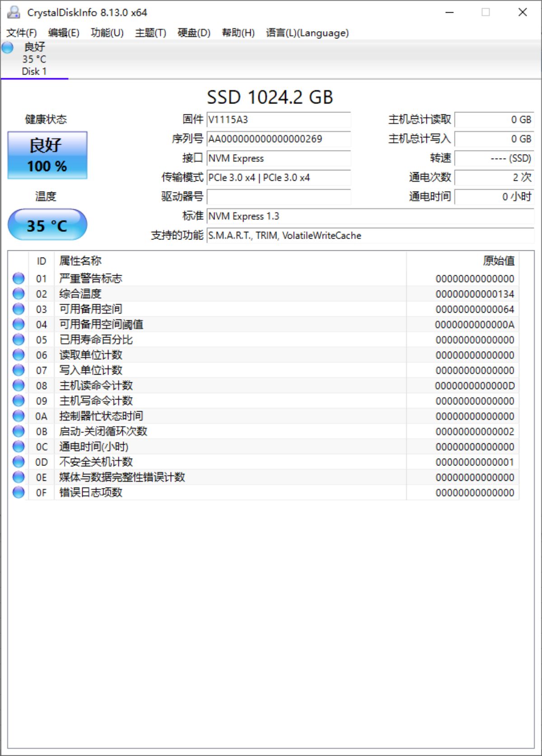The height and width of the screenshot is (756, 542).
Task: Click the status orb for row 0C
Action: tap(19, 446)
